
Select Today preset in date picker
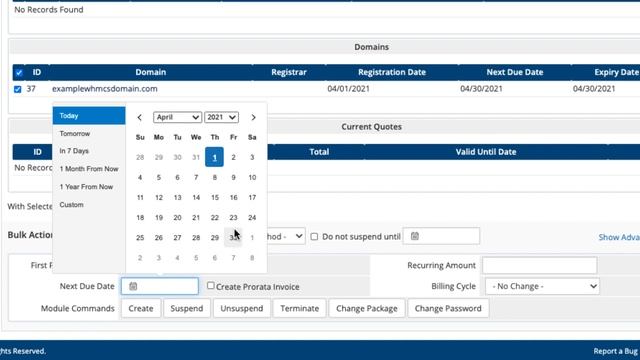89,116
